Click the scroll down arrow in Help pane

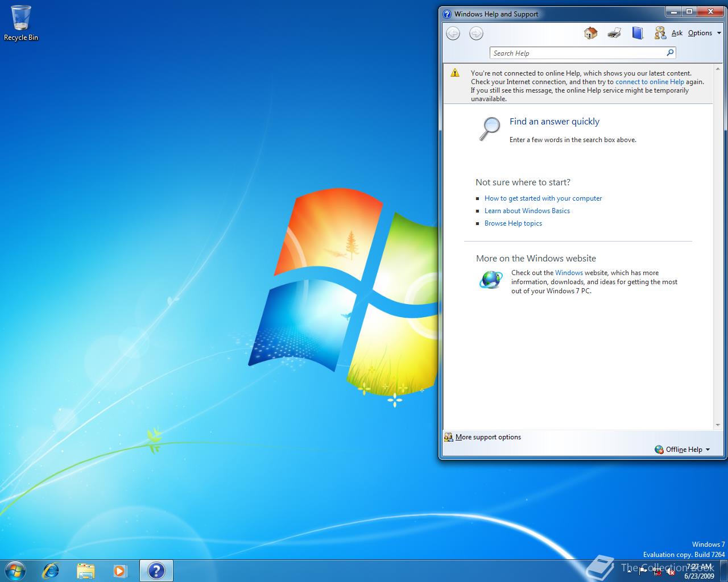718,425
